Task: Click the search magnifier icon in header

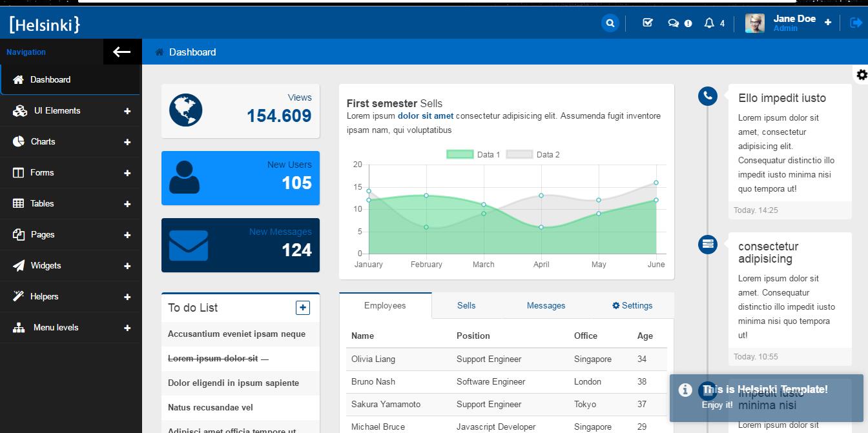Action: [x=610, y=23]
